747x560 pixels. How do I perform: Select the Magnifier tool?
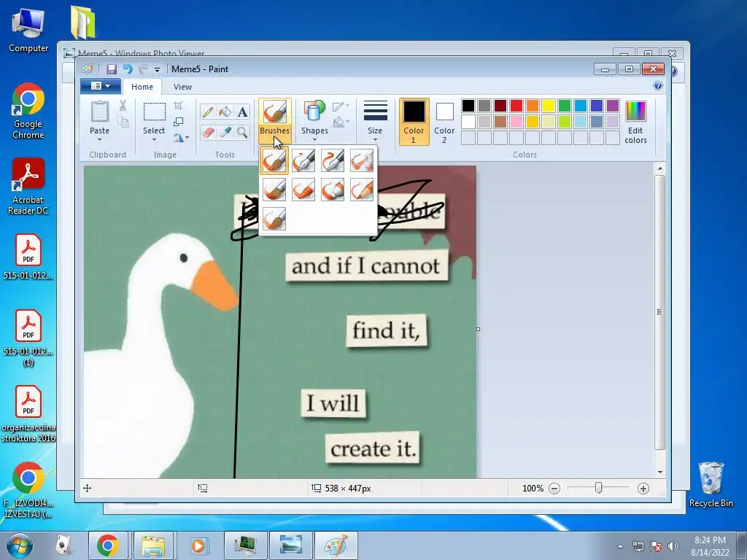242,132
